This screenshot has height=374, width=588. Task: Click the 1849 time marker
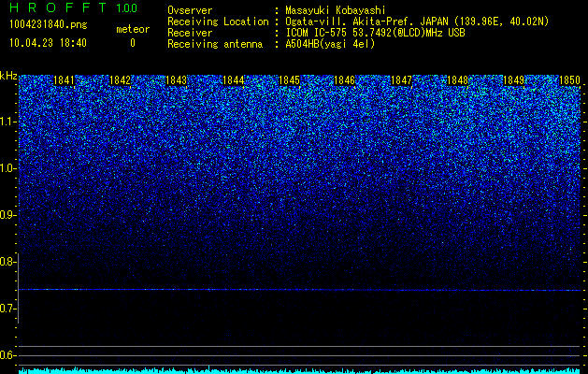(x=513, y=80)
